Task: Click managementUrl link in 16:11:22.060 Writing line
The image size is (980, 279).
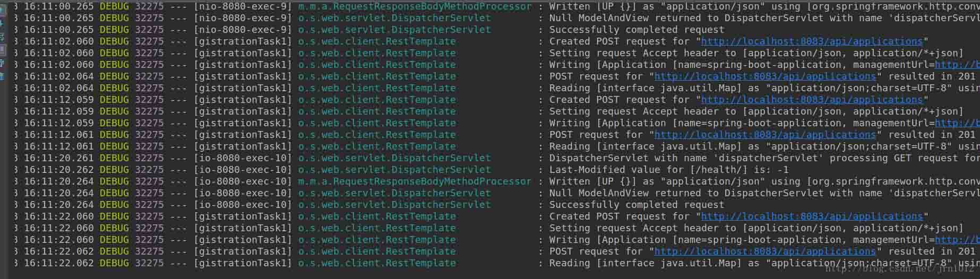Action: [957, 240]
